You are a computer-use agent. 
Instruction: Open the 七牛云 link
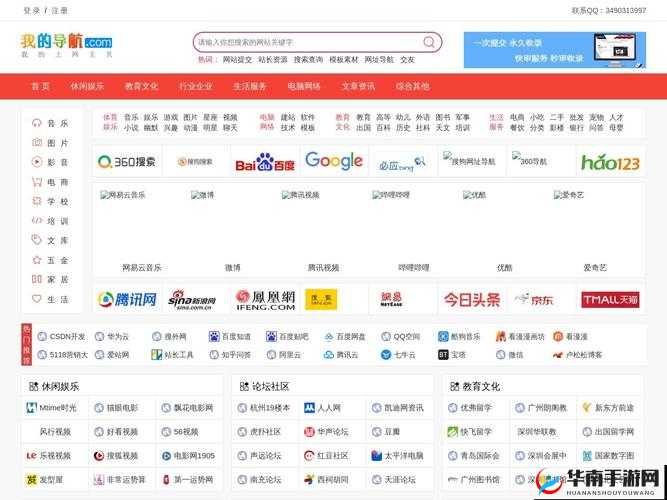tap(398, 354)
